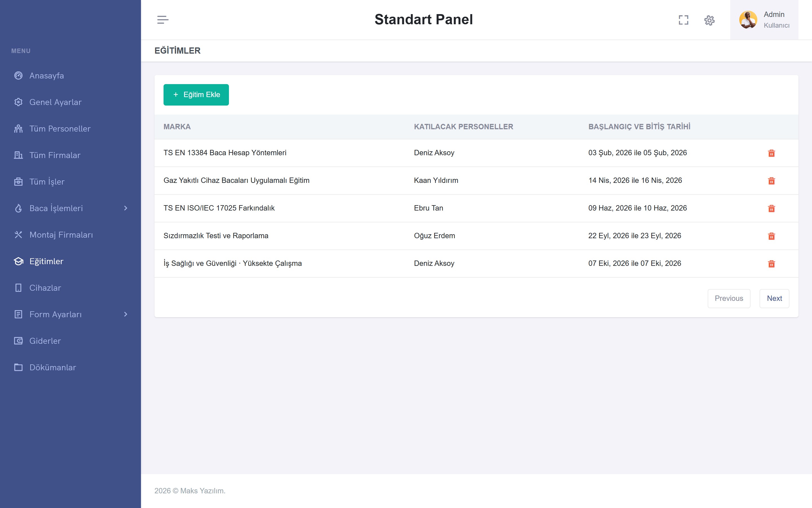812x508 pixels.
Task: Click 'TS EN 13384 Baca Hesap Yöntemleri' text
Action: 225,152
